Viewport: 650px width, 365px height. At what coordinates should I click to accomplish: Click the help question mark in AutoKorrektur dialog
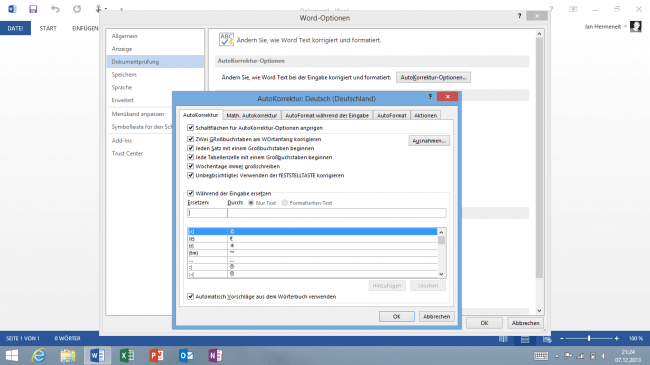click(x=430, y=97)
